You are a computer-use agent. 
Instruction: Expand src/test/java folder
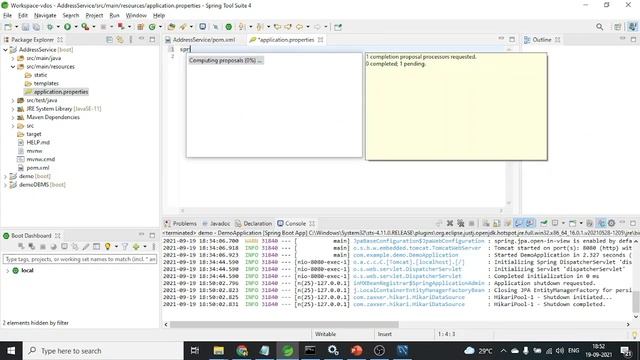pyautogui.click(x=13, y=100)
